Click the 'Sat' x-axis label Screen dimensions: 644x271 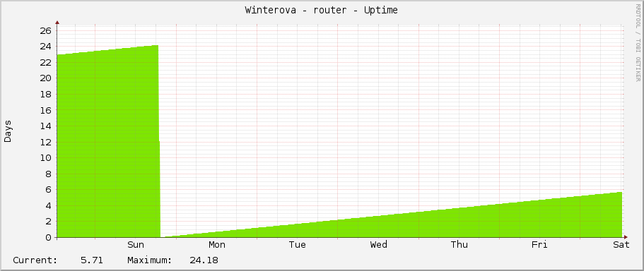pos(621,245)
